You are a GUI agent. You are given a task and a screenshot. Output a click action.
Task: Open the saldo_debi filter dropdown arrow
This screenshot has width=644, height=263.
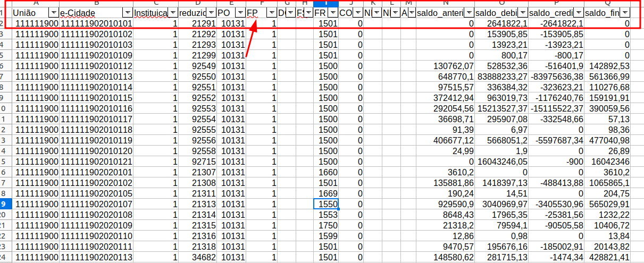click(523, 12)
